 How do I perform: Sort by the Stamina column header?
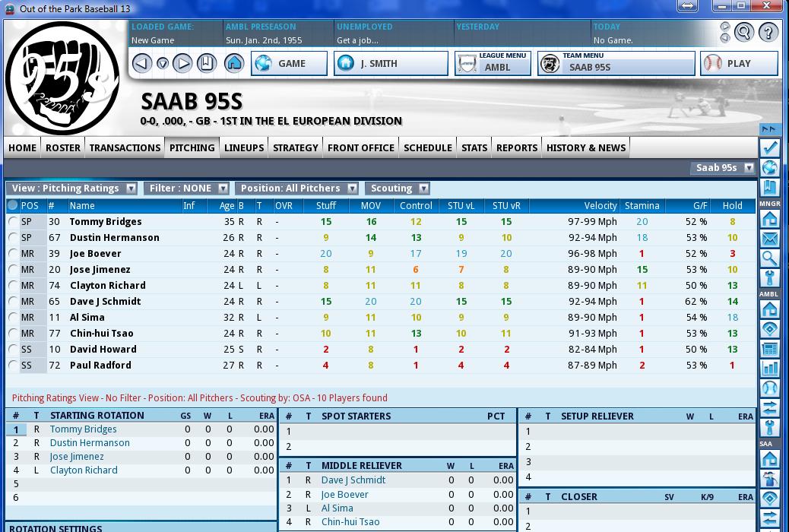(x=642, y=205)
